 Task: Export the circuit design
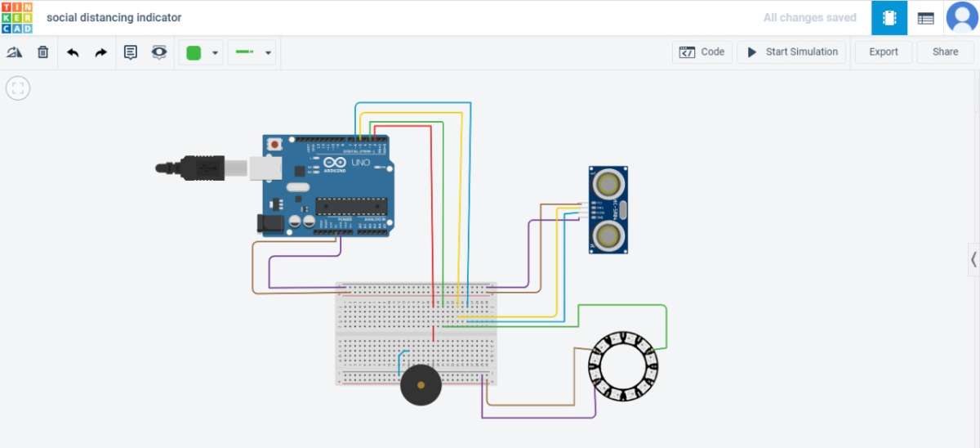(883, 52)
